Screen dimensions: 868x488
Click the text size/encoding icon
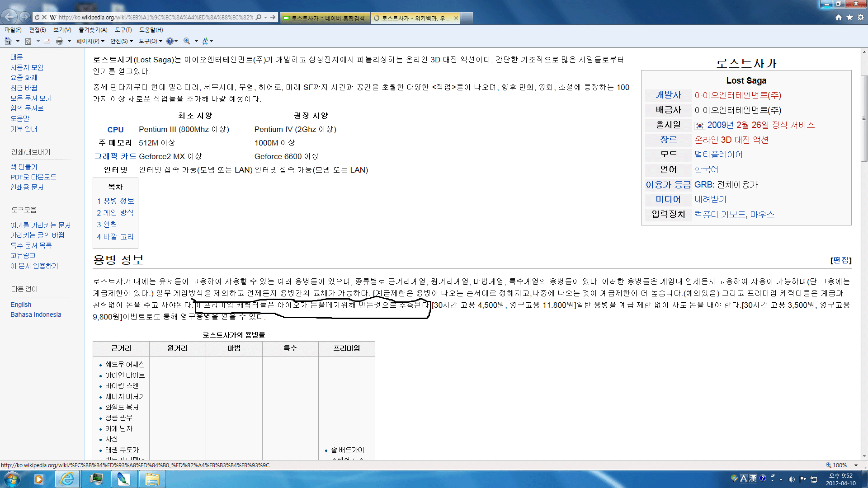point(205,41)
